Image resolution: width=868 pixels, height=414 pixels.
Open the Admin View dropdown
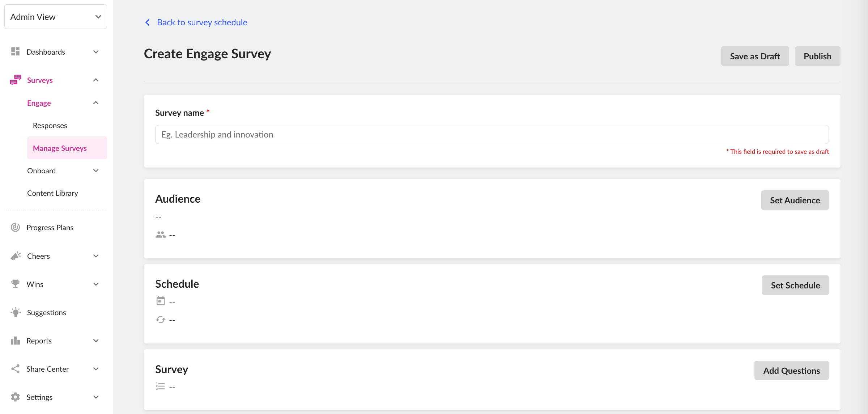[x=56, y=17]
